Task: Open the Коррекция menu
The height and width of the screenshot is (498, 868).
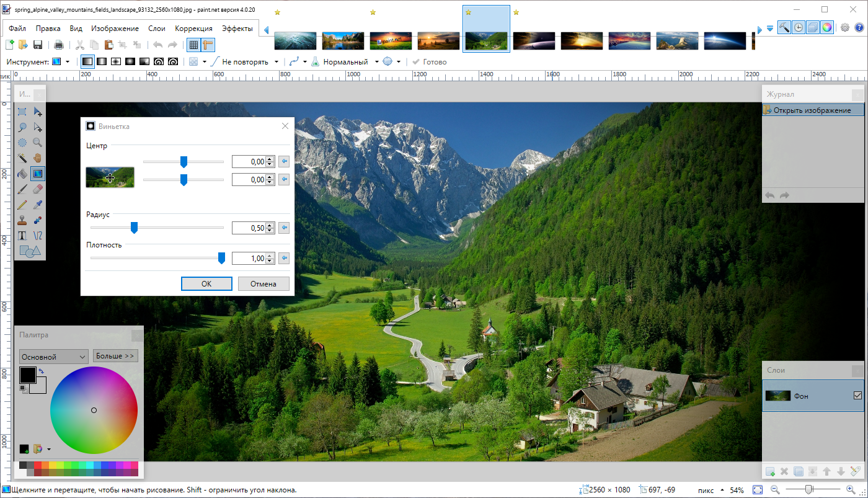Action: pos(193,29)
